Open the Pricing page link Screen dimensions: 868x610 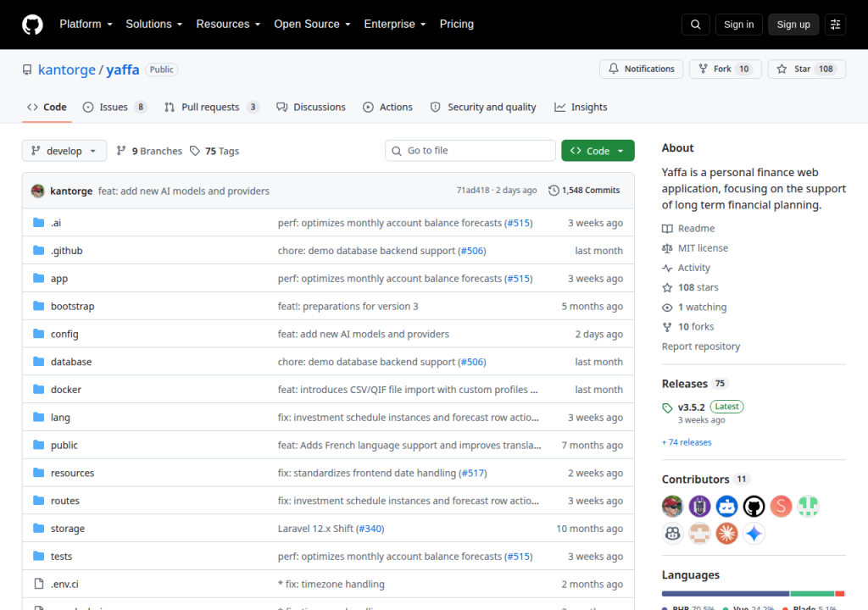point(457,25)
